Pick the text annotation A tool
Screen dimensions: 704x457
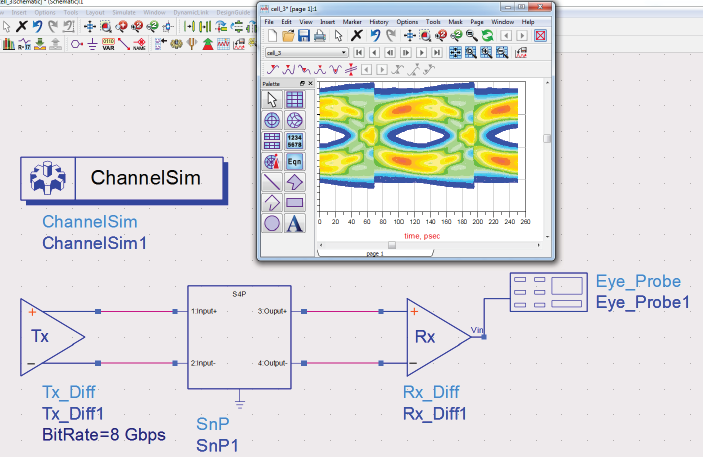point(295,224)
